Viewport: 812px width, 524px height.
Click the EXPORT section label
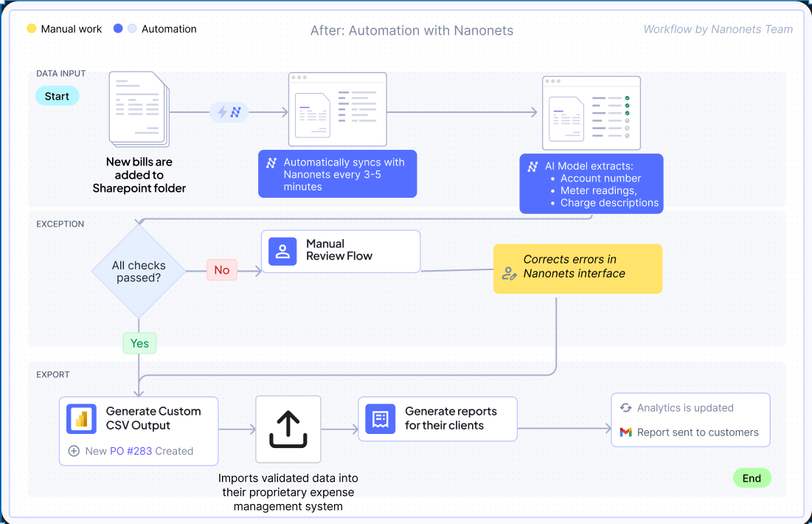(53, 375)
